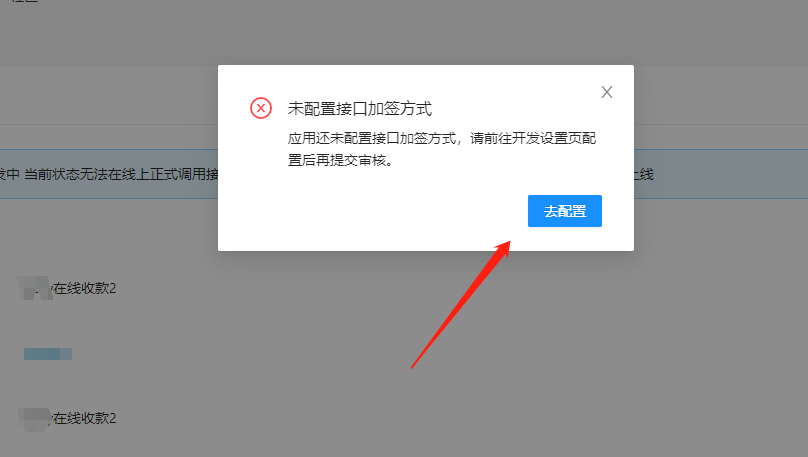Click the blurred blue link under the upper 在线收款2
Screen dimensions: 808x457
tap(48, 354)
